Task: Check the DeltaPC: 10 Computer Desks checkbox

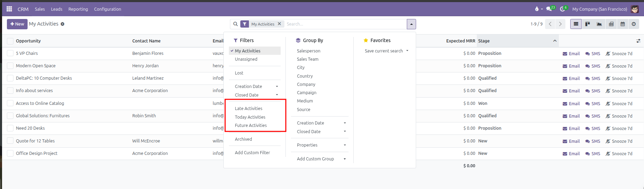Action: (x=10, y=78)
